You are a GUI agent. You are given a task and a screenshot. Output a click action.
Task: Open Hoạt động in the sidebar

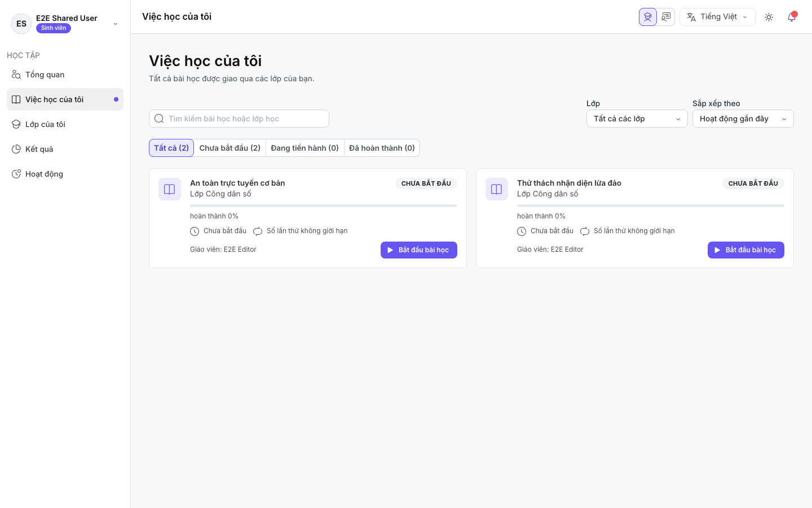click(65, 174)
